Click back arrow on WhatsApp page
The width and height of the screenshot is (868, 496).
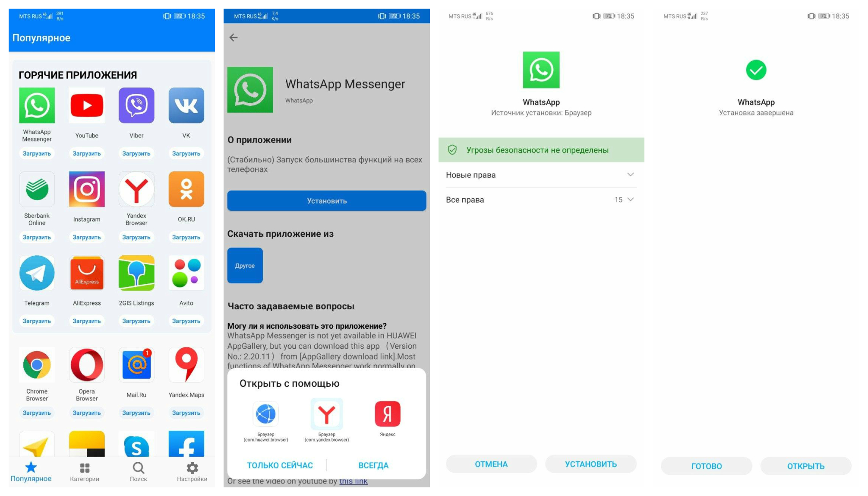click(234, 37)
